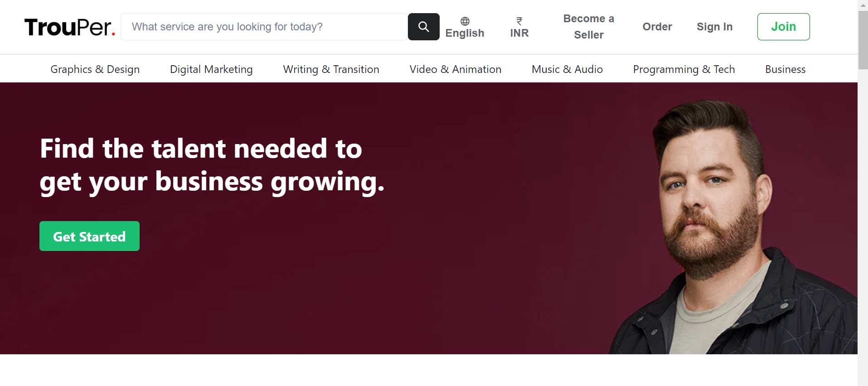This screenshot has height=386, width=868.
Task: Click the bearded man hero image
Action: coord(725,227)
